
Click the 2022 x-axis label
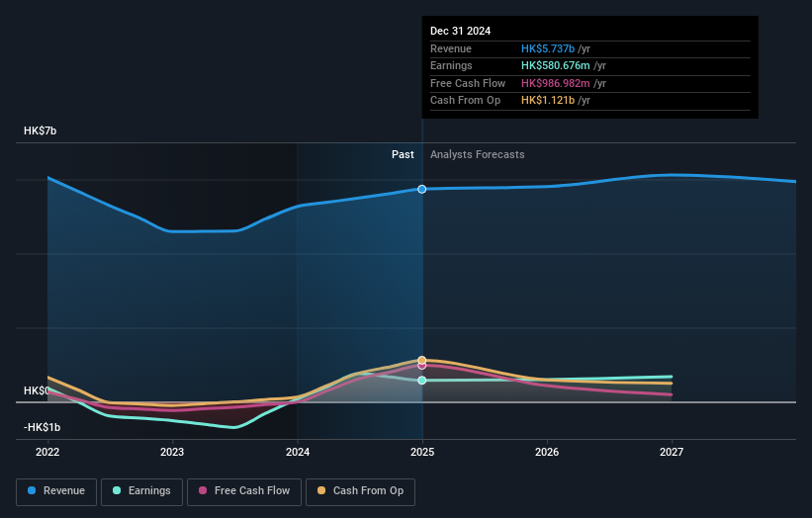(47, 452)
